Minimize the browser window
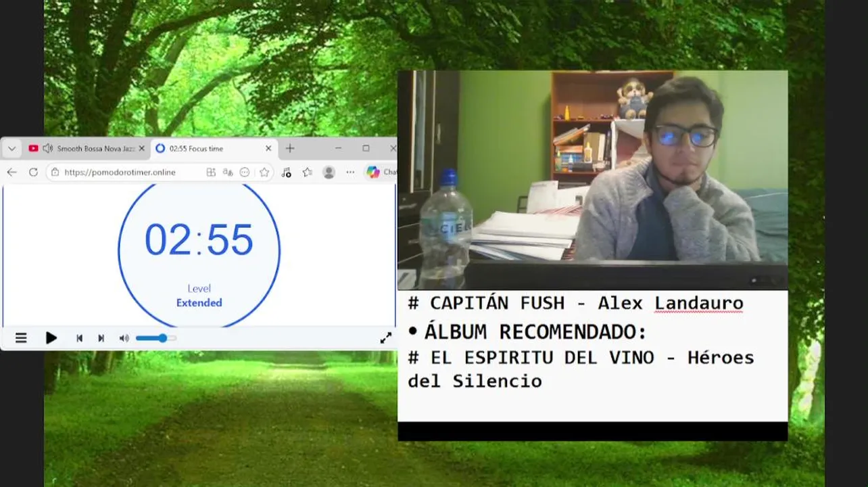This screenshot has width=868, height=487. (x=339, y=149)
